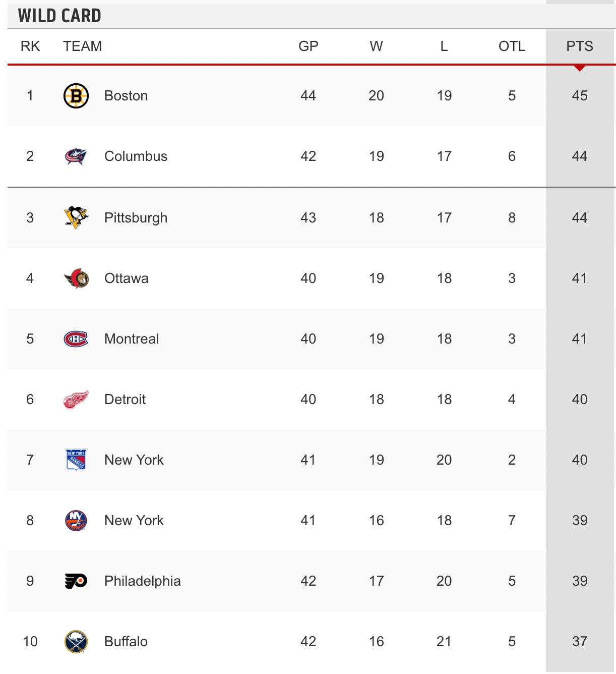Open the Buffalo team link
This screenshot has width=616, height=674.
(126, 642)
